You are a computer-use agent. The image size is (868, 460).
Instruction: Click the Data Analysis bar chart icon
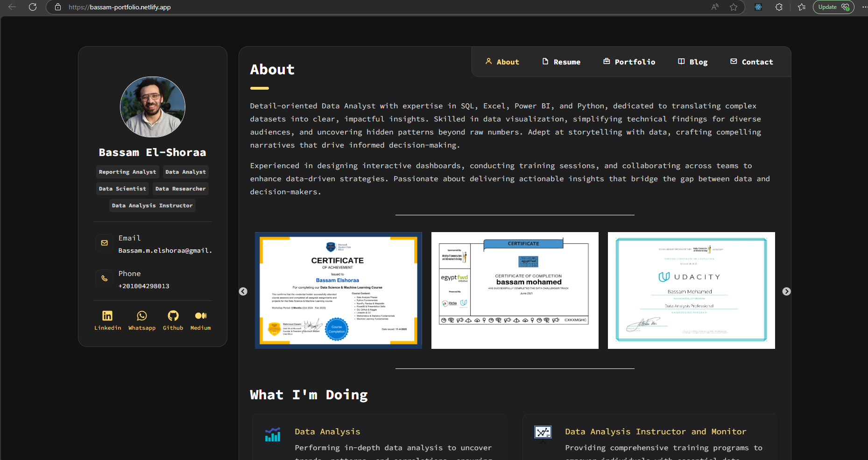(x=273, y=434)
